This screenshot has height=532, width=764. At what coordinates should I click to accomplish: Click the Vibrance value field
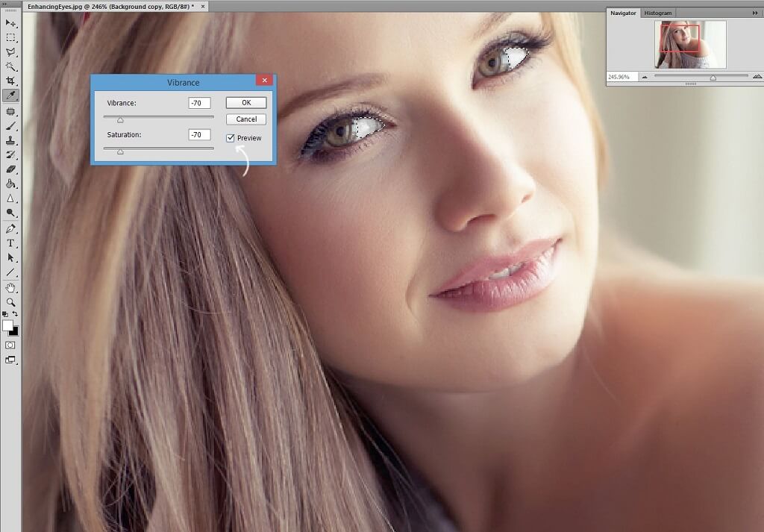tap(199, 103)
